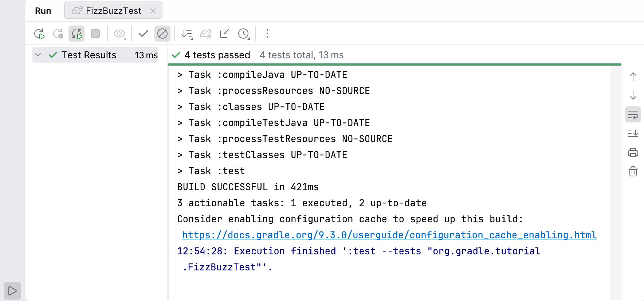Click the 'Task :compileJava UP-TO-DATE' line
The width and height of the screenshot is (644, 301).
tap(262, 75)
